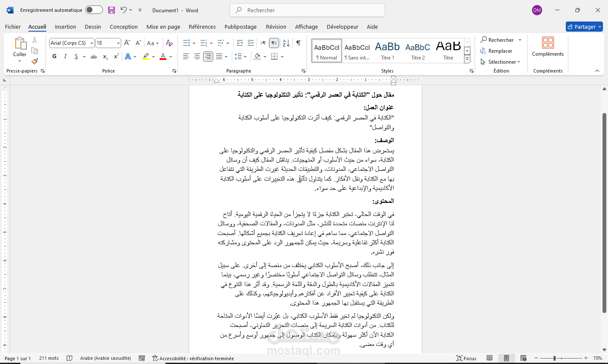The height and width of the screenshot is (364, 608).
Task: Collapse the ribbon with chevron
Action: click(x=597, y=71)
